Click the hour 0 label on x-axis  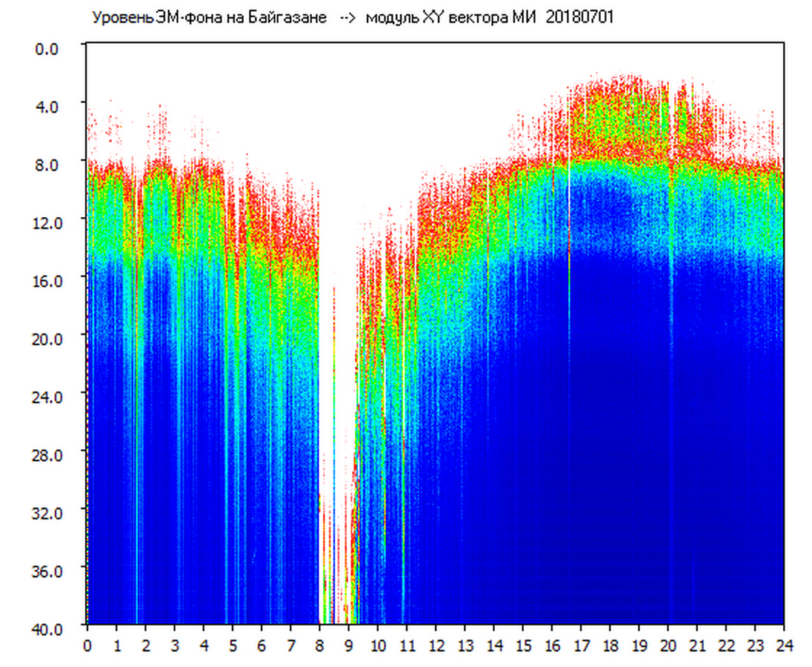pos(87,646)
